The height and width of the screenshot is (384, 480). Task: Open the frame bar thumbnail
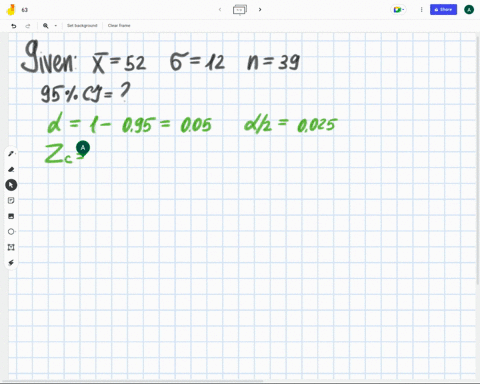click(x=240, y=10)
